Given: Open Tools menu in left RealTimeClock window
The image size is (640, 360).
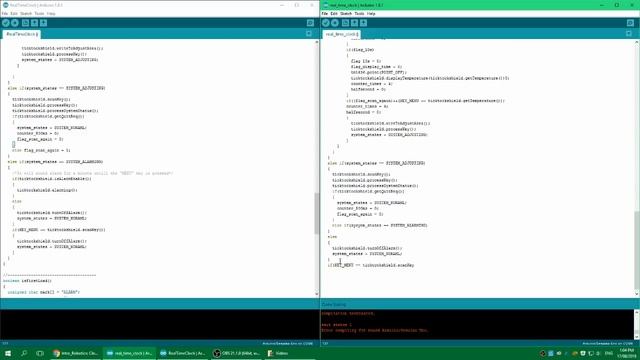Looking at the screenshot, I should (39, 13).
